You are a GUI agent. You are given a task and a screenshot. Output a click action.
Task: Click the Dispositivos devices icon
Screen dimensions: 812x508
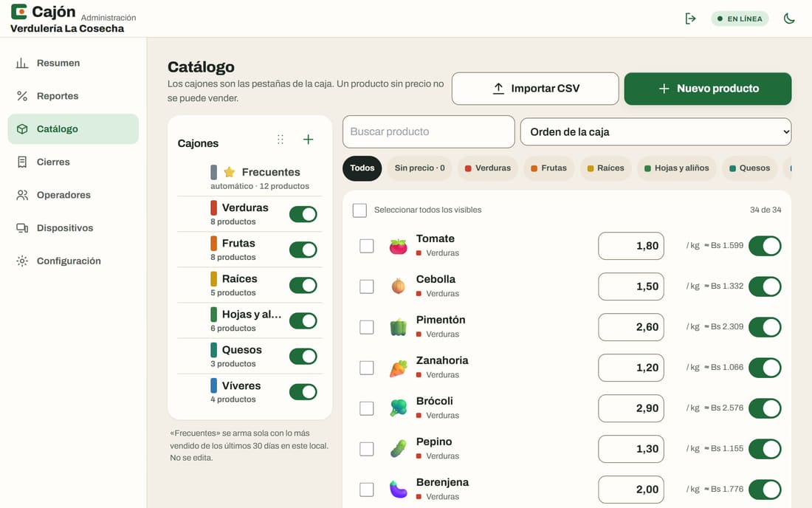[x=21, y=228]
